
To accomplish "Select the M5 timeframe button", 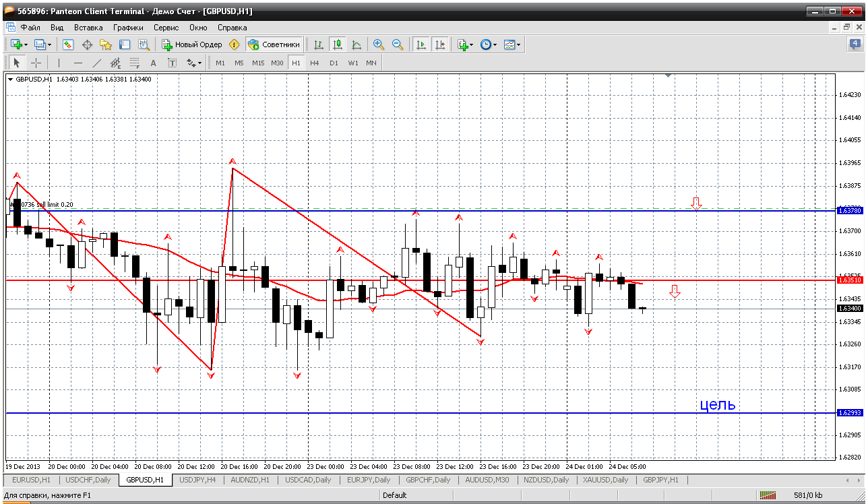I will tap(239, 63).
